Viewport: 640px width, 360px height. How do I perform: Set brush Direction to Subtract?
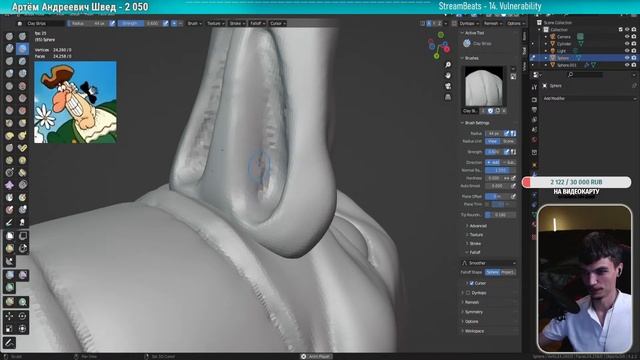coord(509,162)
